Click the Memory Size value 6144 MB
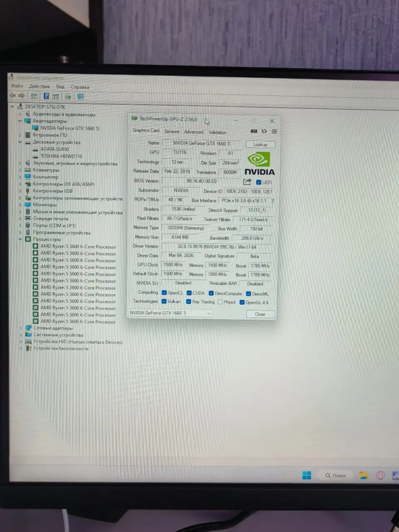Image resolution: width=399 pixels, height=532 pixels. coord(180,237)
